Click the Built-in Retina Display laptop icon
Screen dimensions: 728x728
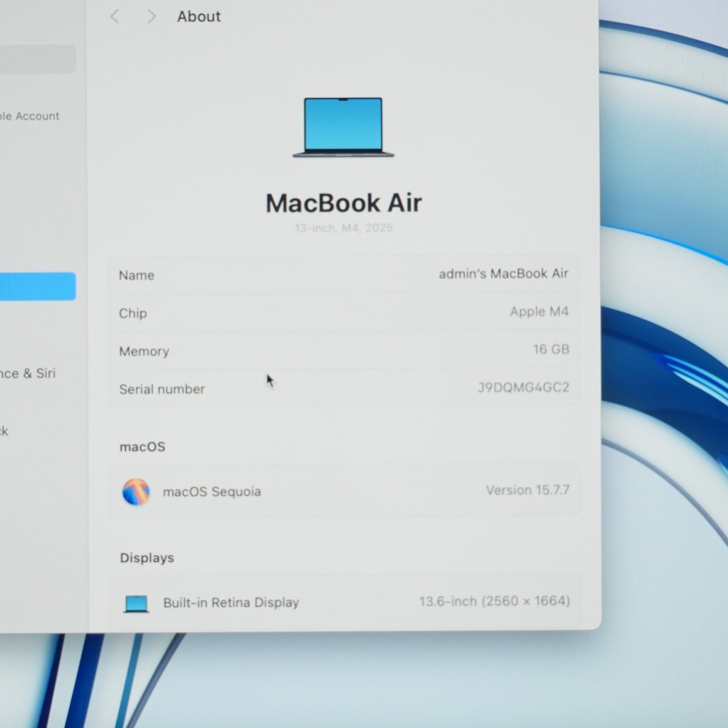[x=136, y=604]
